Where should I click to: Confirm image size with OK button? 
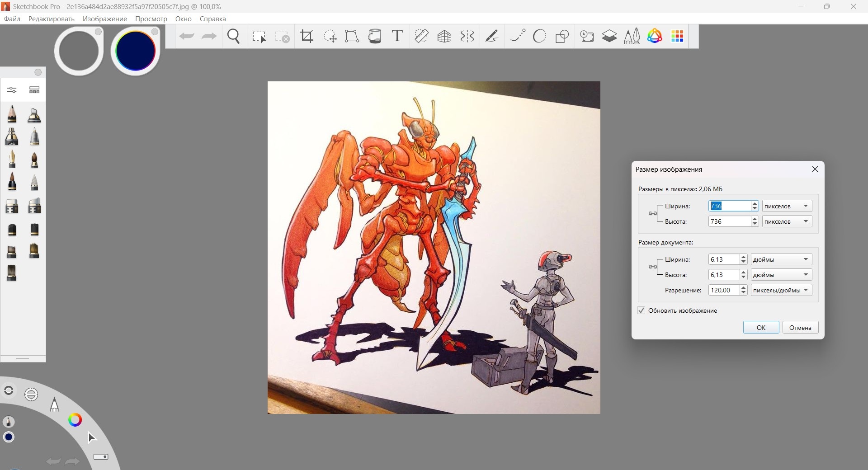pyautogui.click(x=761, y=328)
